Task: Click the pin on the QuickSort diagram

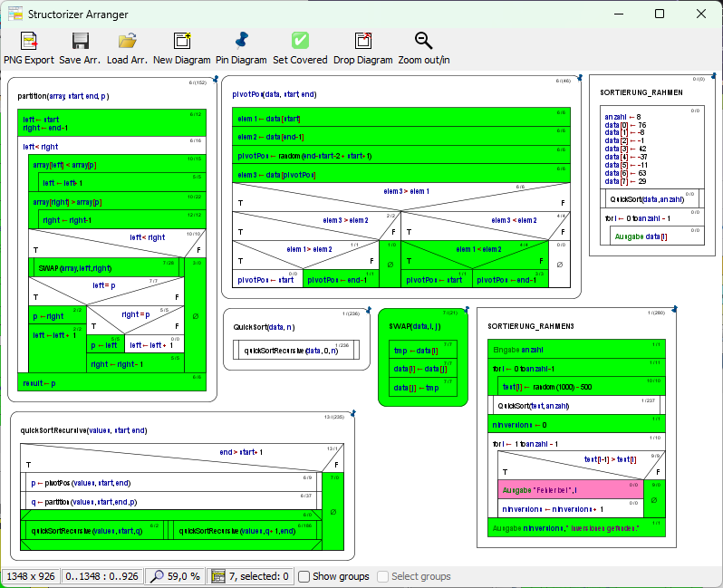Action: click(369, 311)
